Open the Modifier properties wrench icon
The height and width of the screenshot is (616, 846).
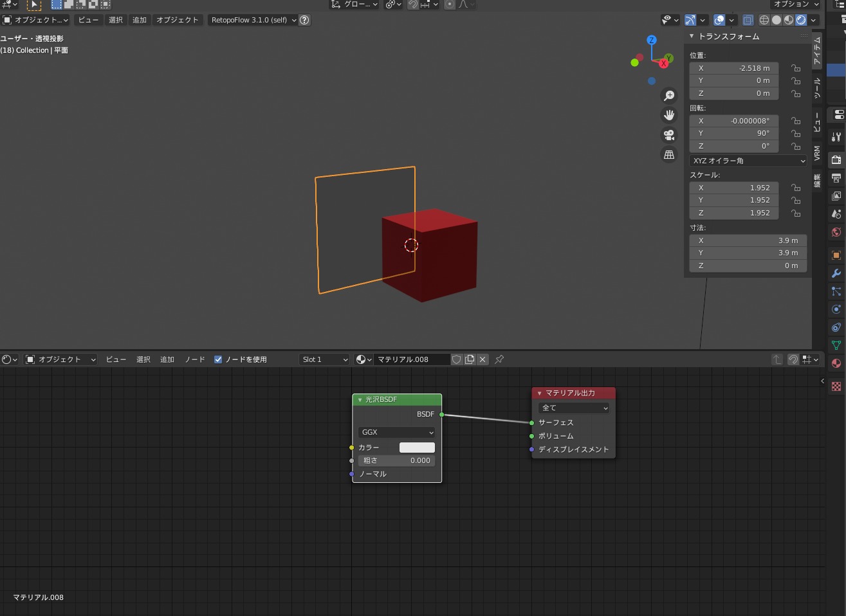click(836, 272)
